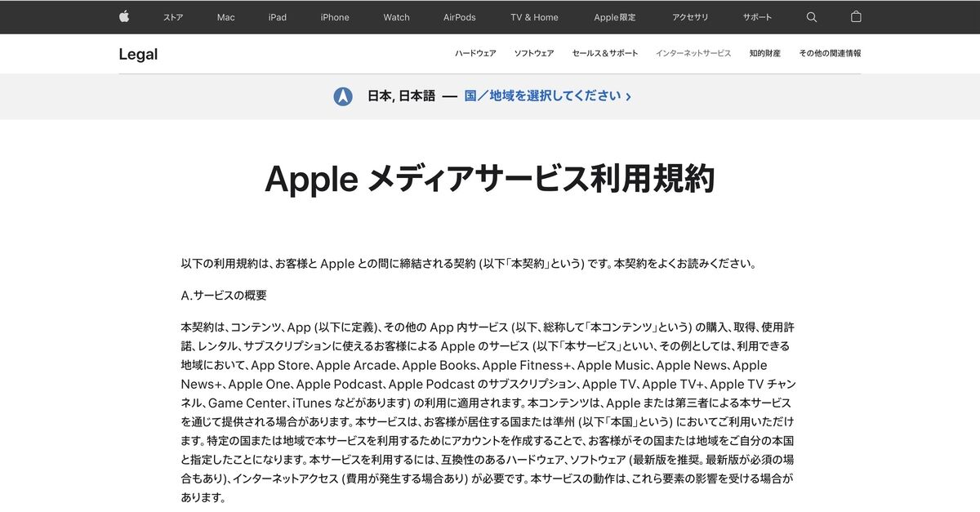Open the Mac menu item
The height and width of the screenshot is (512, 980).
click(x=226, y=17)
